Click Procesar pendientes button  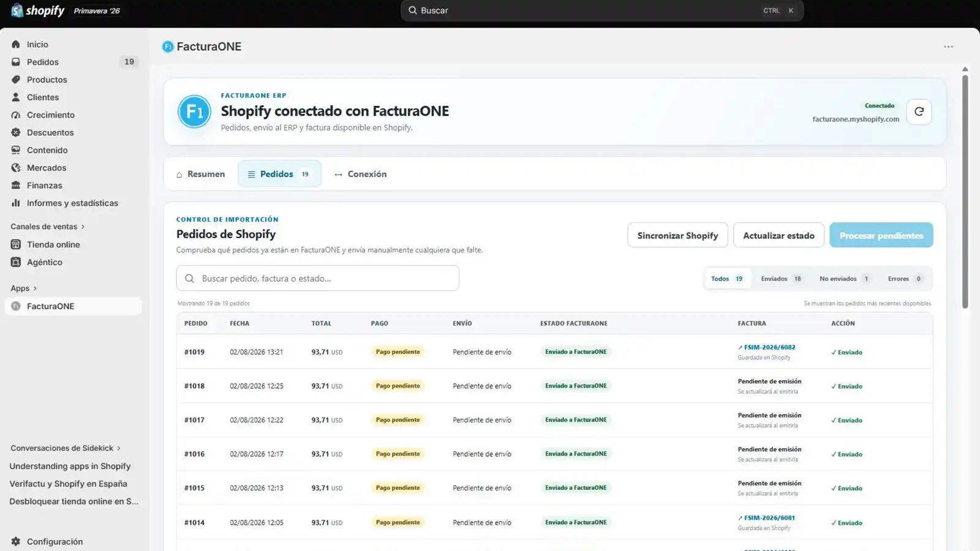pyautogui.click(x=881, y=235)
